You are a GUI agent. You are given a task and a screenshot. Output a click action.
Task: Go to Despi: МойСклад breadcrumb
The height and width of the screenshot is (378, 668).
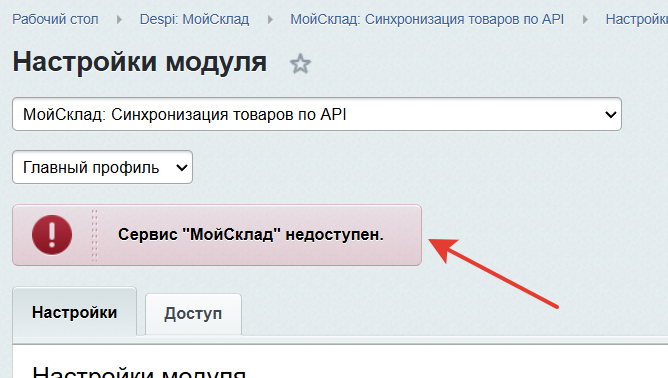(x=194, y=19)
